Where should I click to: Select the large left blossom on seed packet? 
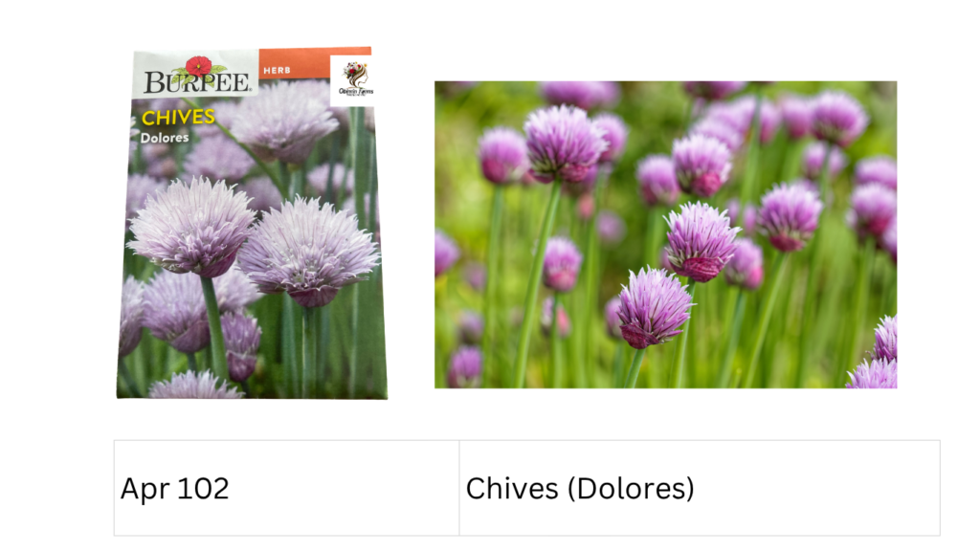[x=191, y=227]
